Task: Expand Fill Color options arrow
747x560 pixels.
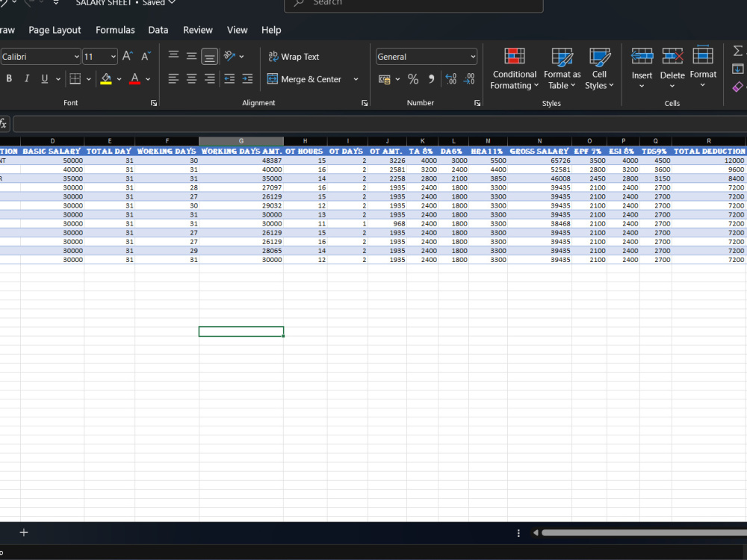Action: (119, 79)
